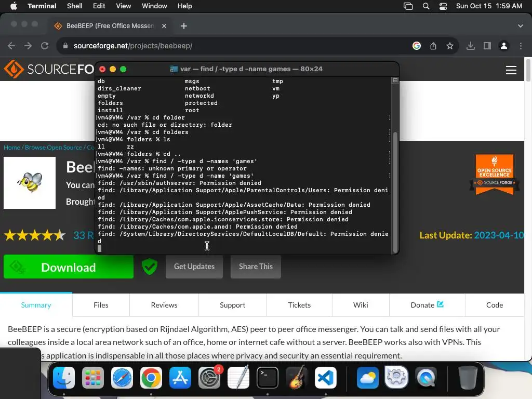Open Finder from the Dock
The image size is (532, 399).
pyautogui.click(x=64, y=378)
